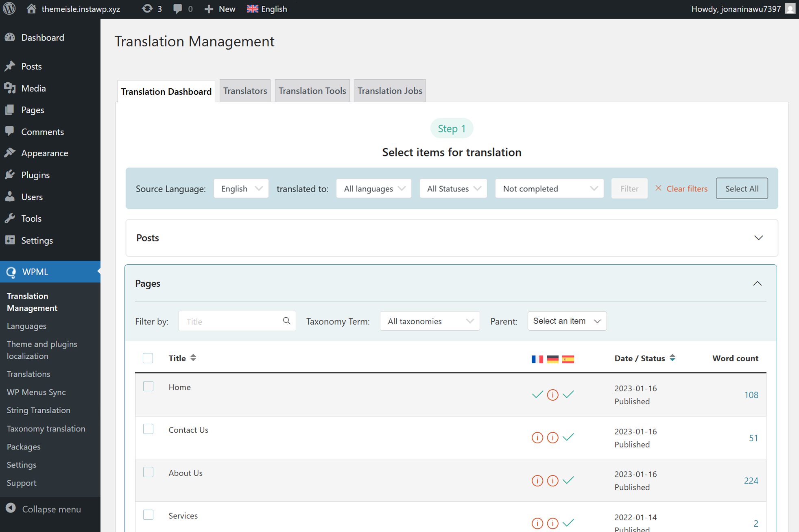Expand the Posts section
This screenshot has width=799, height=532.
[x=758, y=238]
